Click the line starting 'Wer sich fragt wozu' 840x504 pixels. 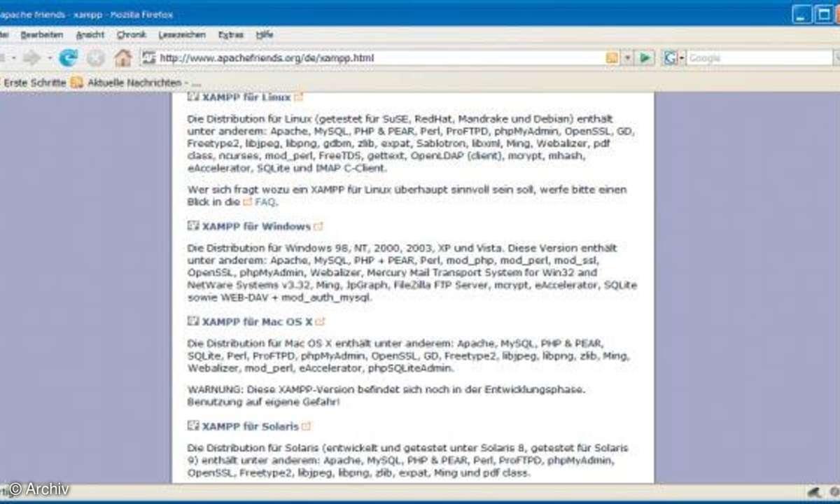pyautogui.click(x=407, y=190)
